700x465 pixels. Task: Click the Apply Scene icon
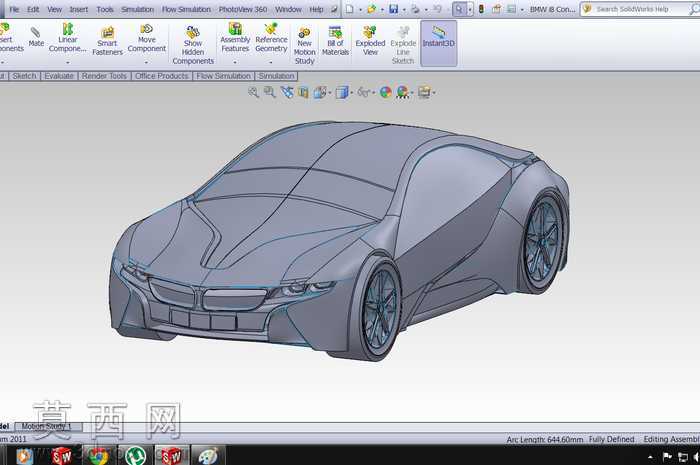click(402, 92)
